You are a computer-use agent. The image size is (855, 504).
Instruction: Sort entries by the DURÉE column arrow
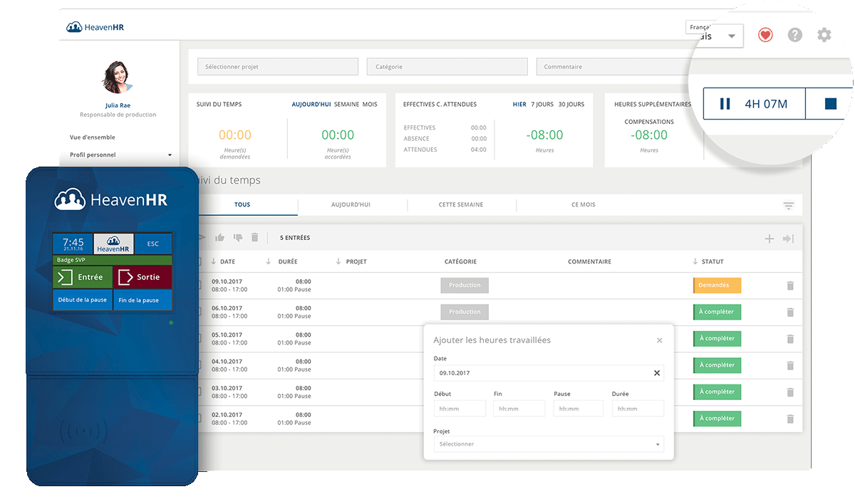269,261
